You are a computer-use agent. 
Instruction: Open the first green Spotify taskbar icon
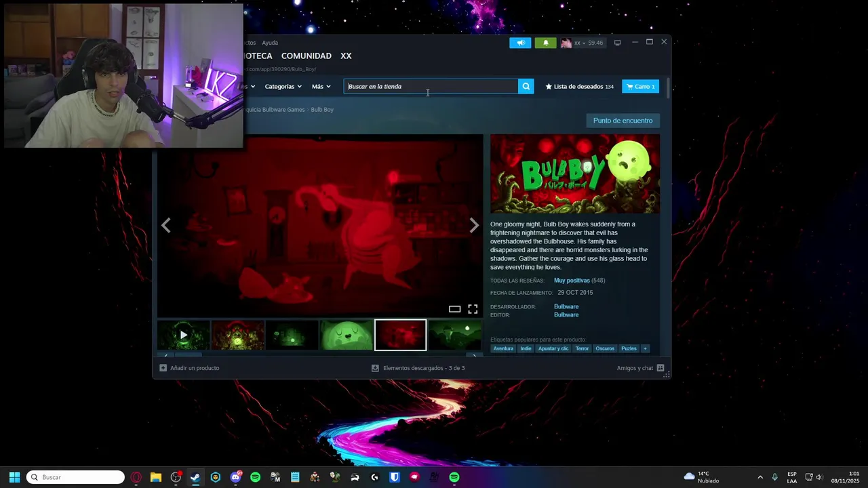pos(255,477)
